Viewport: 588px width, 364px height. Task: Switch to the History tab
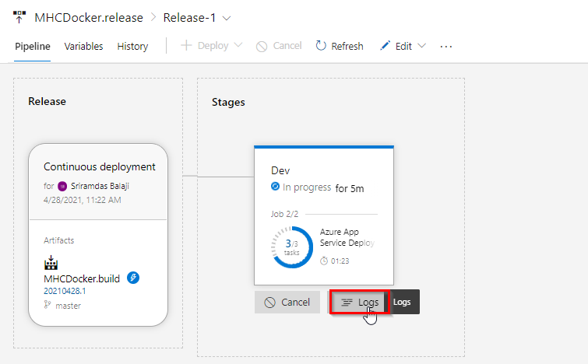(x=132, y=46)
